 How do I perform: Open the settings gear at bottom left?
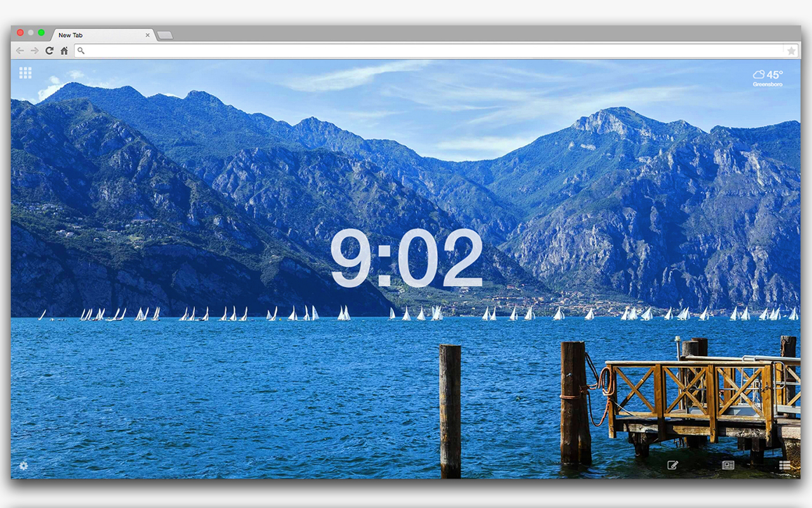point(23,465)
